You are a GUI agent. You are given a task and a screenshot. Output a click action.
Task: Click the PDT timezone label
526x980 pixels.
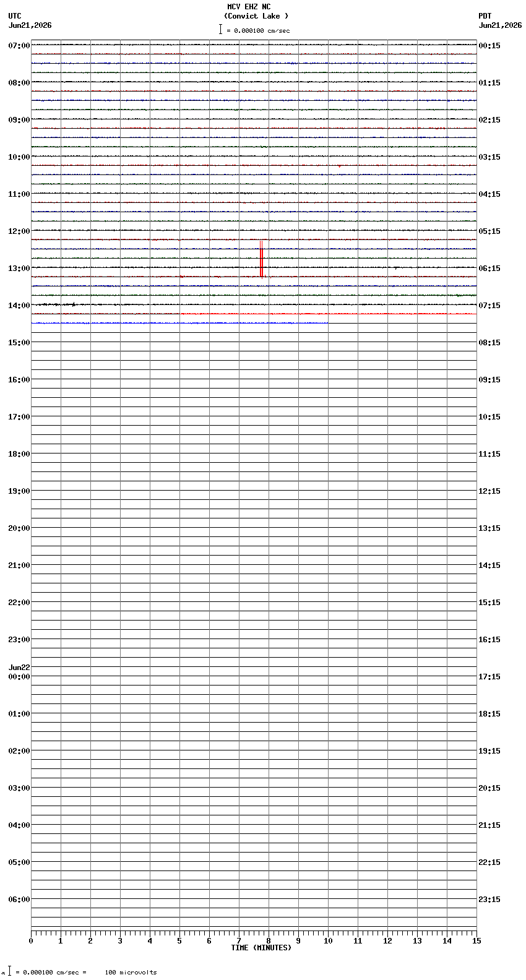[485, 16]
